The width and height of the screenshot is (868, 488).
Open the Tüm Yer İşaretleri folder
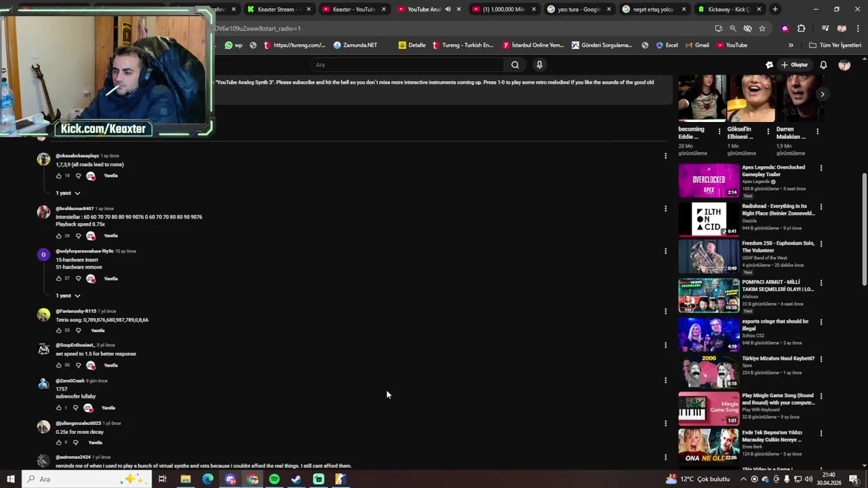point(835,45)
